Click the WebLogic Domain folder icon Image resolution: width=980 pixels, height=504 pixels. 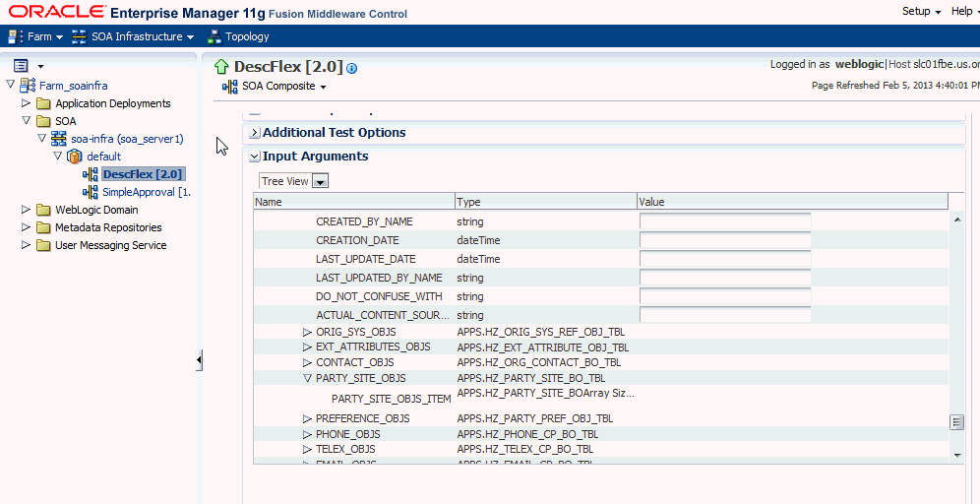(43, 210)
